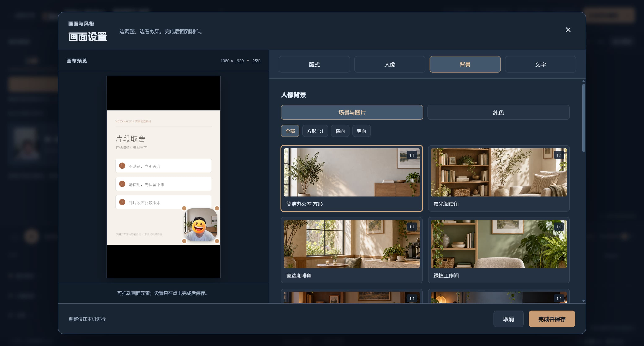Viewport: 644px width, 346px height.
Task: Click the background list scrollbar thumb
Action: click(583, 118)
